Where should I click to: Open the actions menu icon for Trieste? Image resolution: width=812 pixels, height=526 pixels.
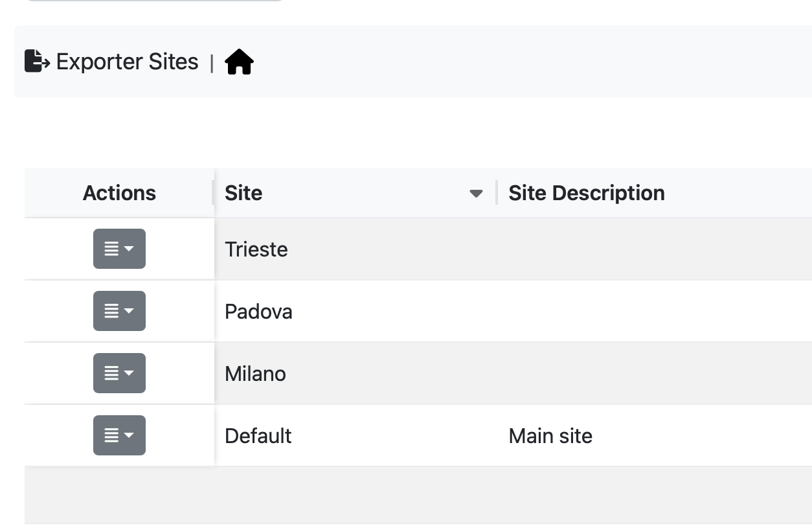pos(118,249)
